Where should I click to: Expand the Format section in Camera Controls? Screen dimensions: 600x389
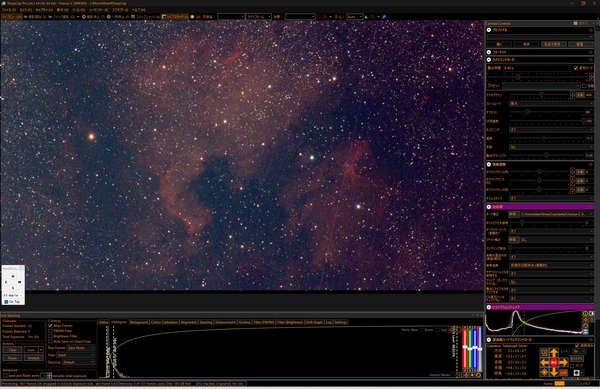click(489, 52)
